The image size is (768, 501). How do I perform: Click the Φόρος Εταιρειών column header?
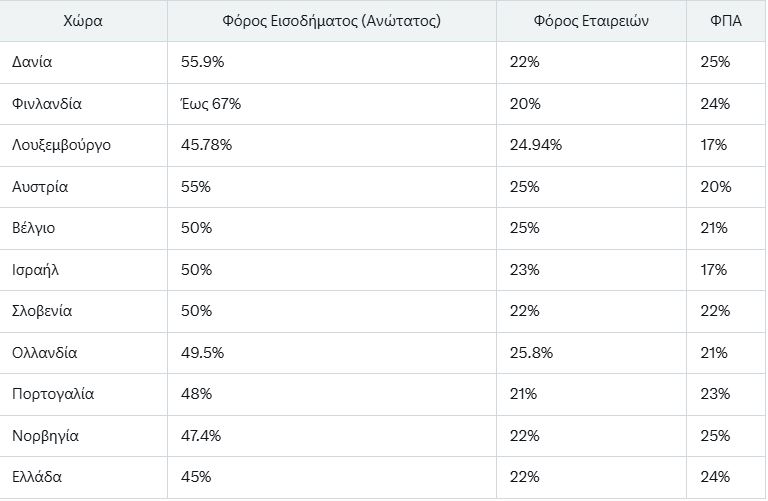591,20
